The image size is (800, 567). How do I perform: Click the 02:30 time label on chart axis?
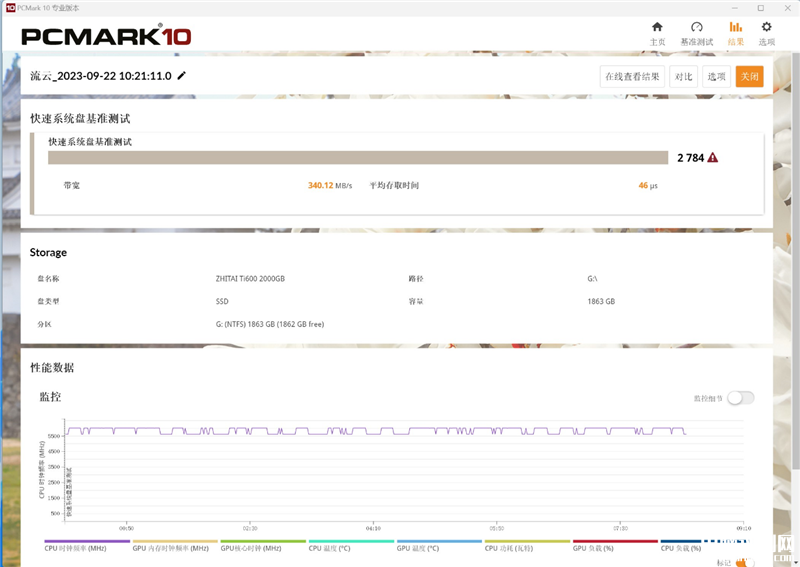pos(250,528)
